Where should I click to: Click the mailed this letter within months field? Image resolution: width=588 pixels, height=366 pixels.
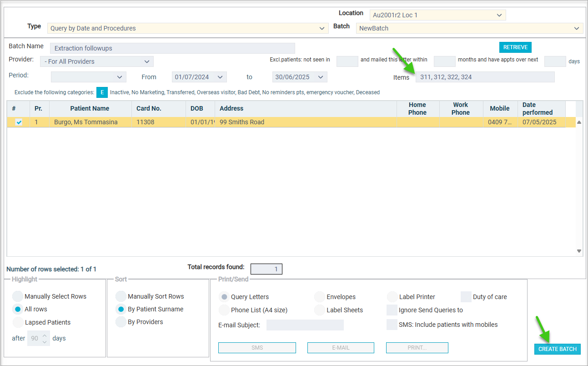(445, 61)
